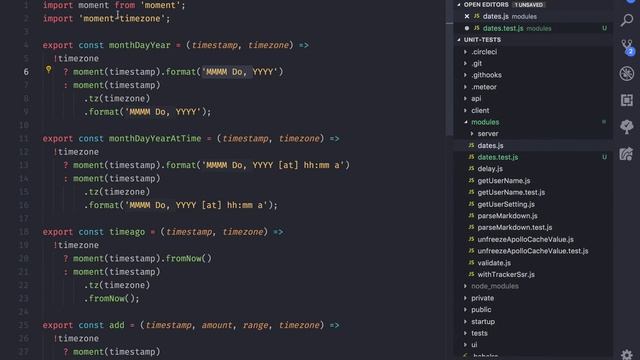Click JS icon of dates.js in Open Editors
640x360 pixels.
(x=477, y=16)
